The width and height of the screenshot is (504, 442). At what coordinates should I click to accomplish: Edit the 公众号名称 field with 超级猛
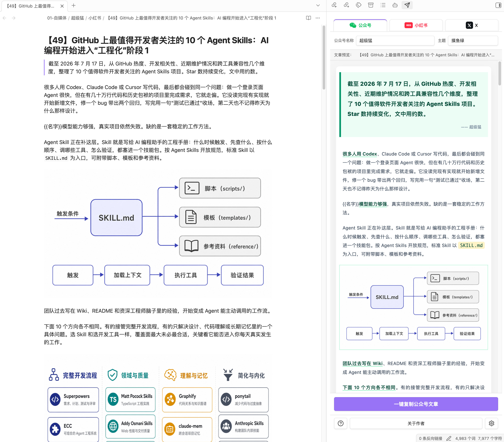tap(395, 40)
